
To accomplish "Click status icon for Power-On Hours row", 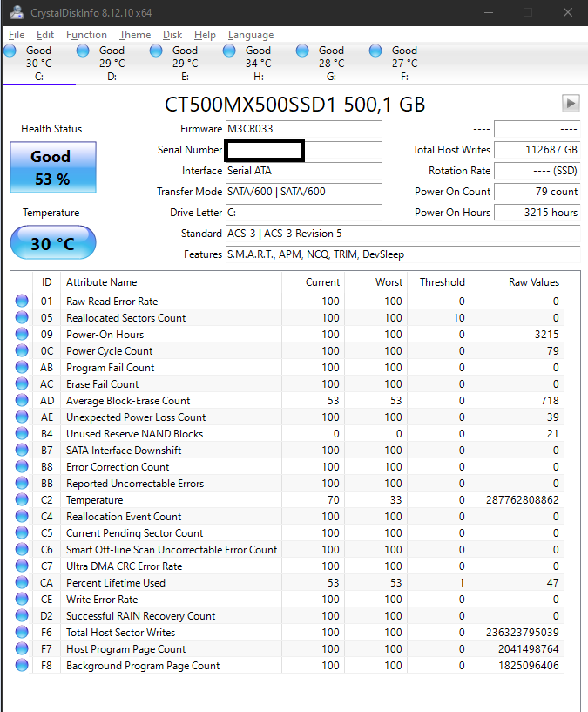I will 22,334.
